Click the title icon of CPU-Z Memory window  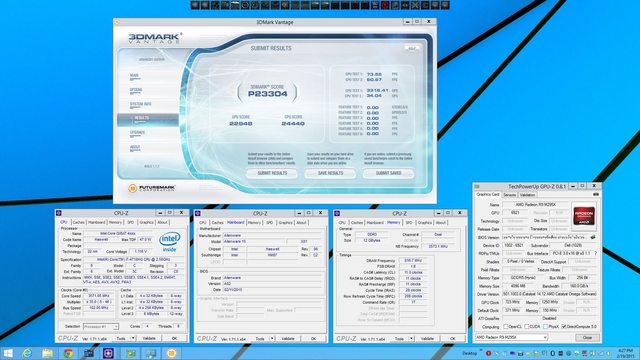click(x=337, y=213)
